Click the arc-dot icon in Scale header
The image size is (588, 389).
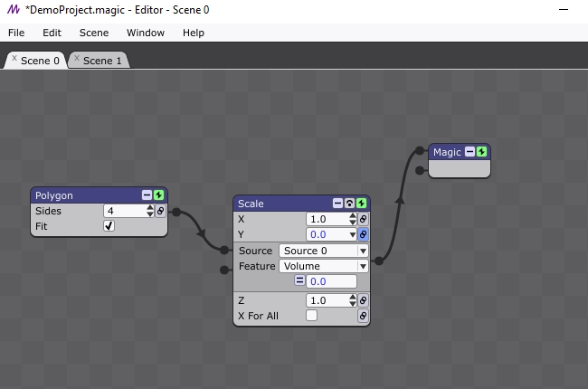pos(349,204)
